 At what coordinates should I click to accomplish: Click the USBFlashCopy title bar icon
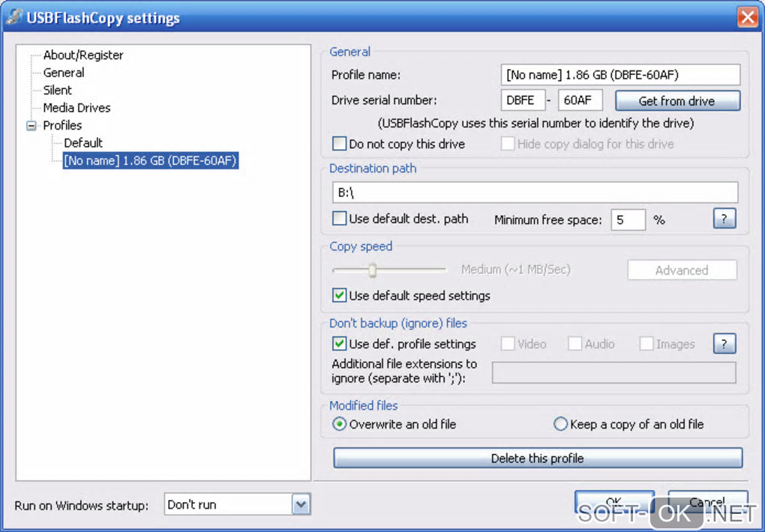pyautogui.click(x=14, y=17)
